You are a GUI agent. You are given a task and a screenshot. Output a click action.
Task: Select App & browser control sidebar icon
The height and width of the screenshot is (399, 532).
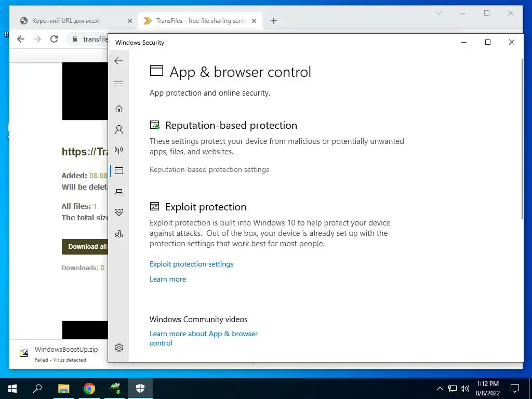(119, 170)
